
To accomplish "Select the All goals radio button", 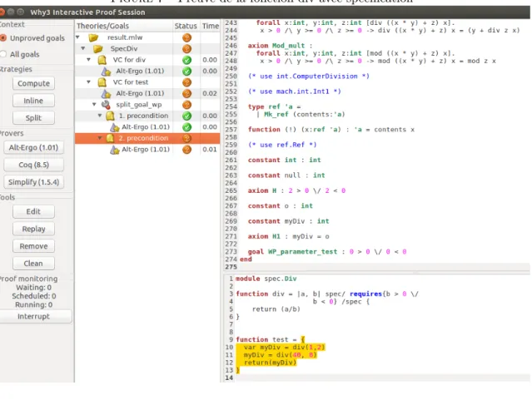I will (x=3, y=54).
